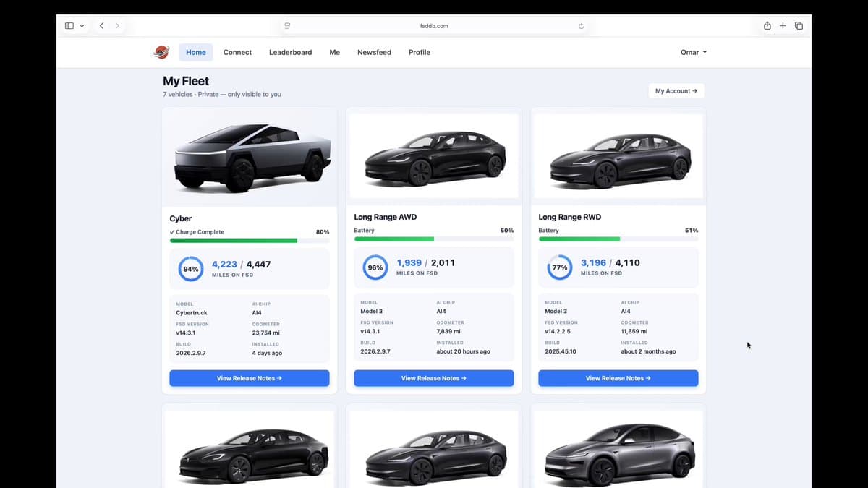Click the 96% FSD ring indicator
868x488 pixels.
(375, 267)
